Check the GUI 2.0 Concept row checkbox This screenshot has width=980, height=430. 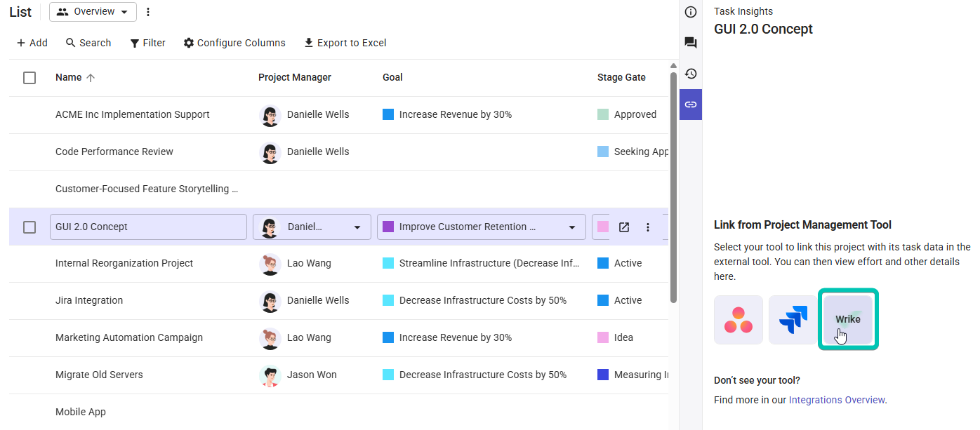click(x=29, y=227)
